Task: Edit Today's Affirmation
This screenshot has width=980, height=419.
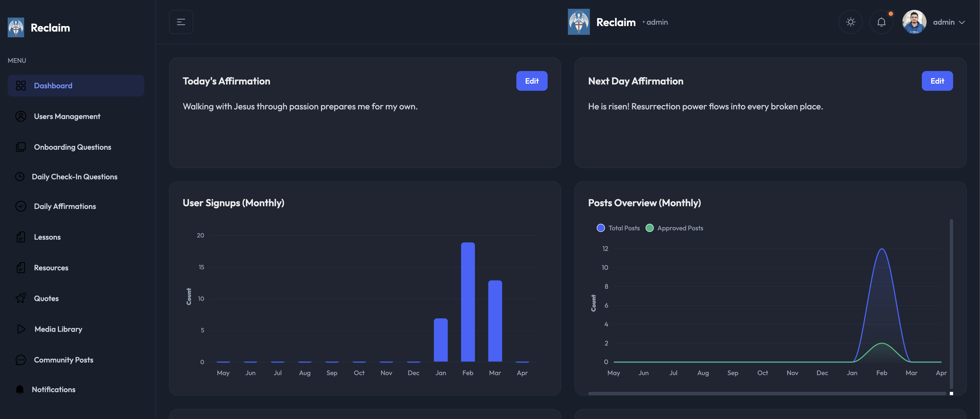Action: (x=531, y=81)
